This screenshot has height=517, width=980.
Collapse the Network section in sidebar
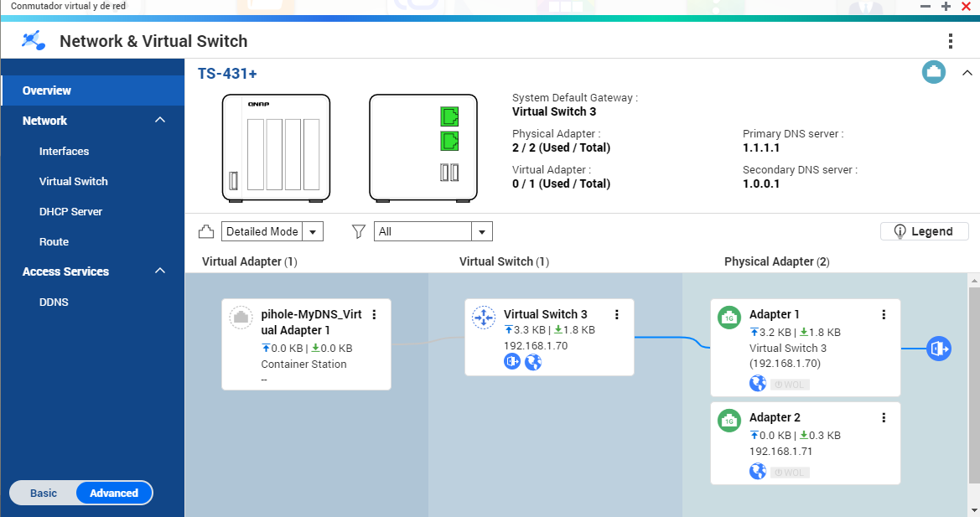(160, 121)
